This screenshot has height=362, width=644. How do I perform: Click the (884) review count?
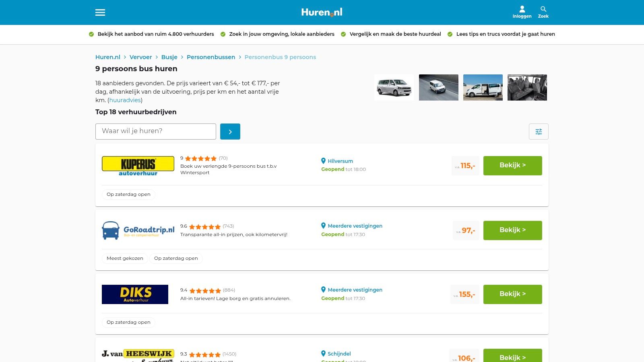229,290
